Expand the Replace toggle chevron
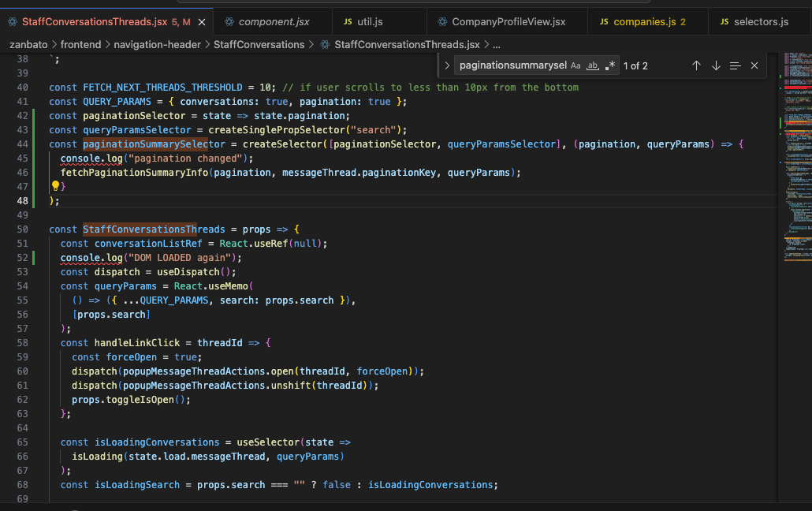This screenshot has width=812, height=511. (x=447, y=65)
